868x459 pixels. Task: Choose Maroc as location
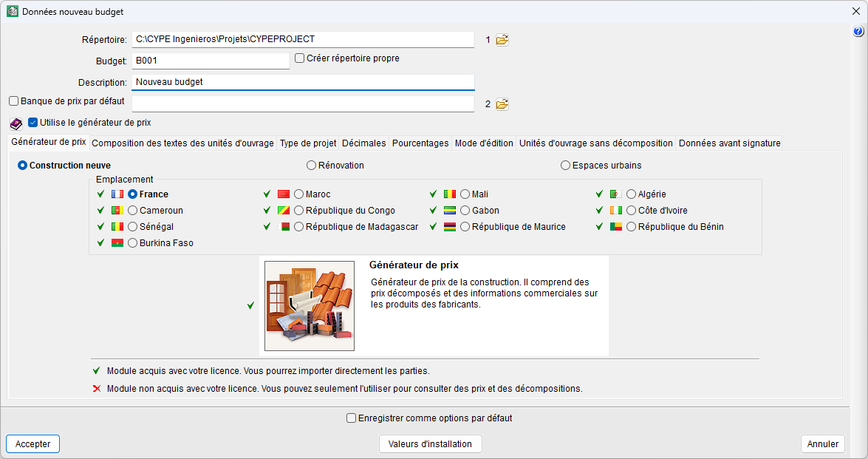click(x=299, y=194)
